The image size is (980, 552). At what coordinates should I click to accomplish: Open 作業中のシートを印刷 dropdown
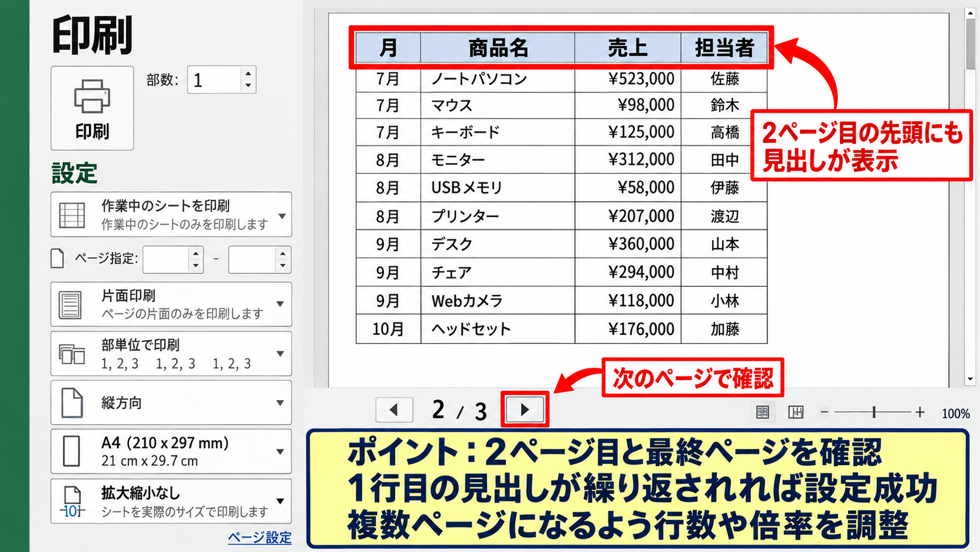pyautogui.click(x=171, y=215)
